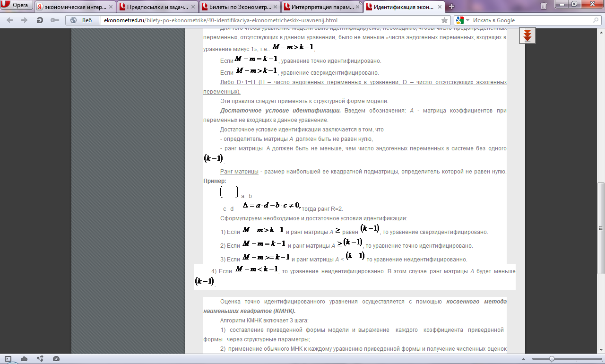Screen dimensions: 605x364
Task: Close the "Предпосылки и задач..." tab
Action: point(192,7)
